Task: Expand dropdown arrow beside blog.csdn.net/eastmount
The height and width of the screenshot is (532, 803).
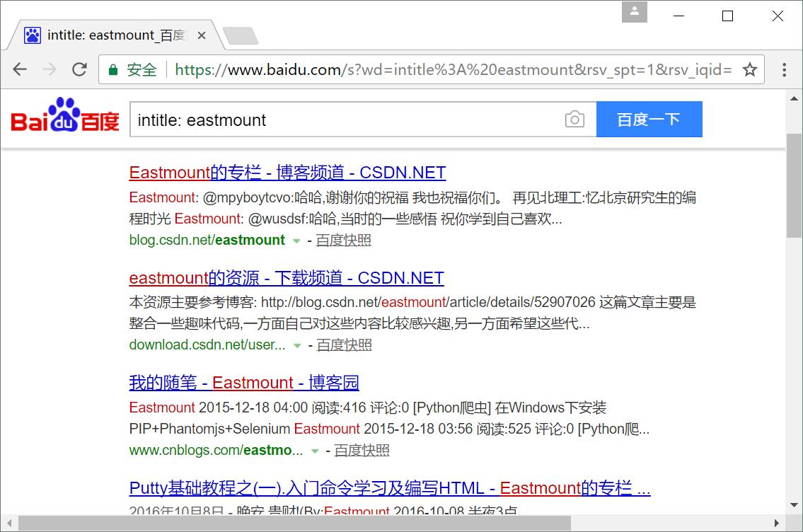Action: tap(296, 241)
